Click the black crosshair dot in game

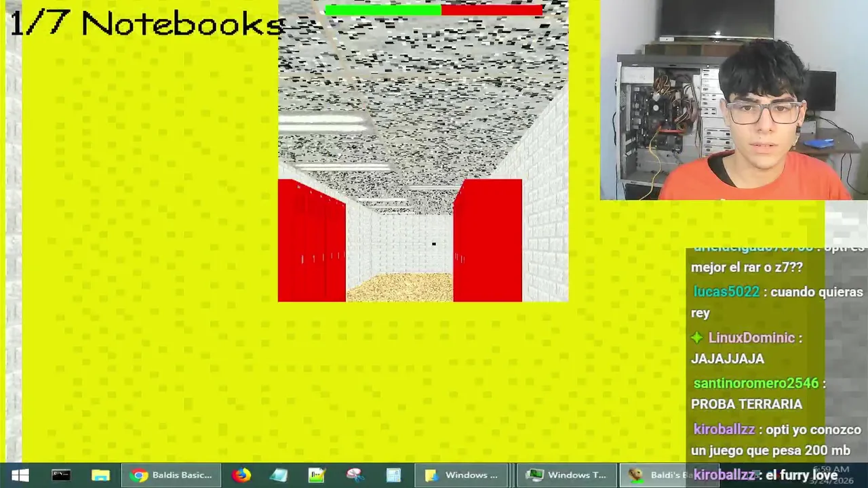coord(433,243)
